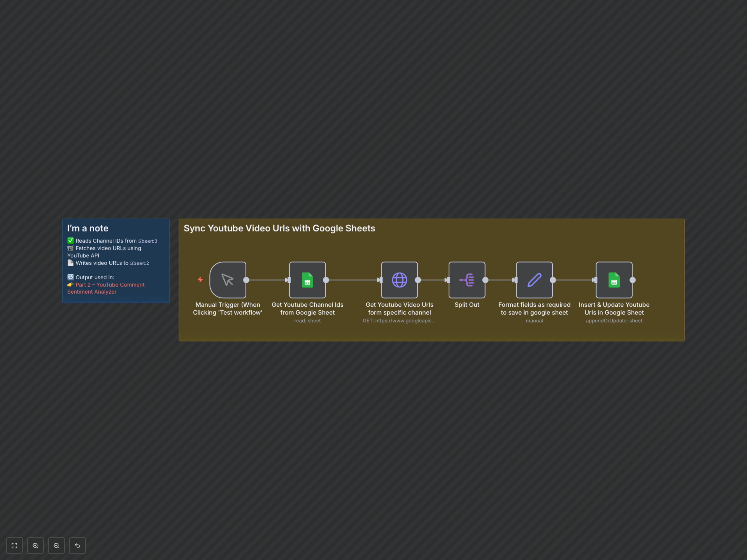Click the 'Sync Youtube Video Urls' section title
The width and height of the screenshot is (747, 560).
coord(279,228)
